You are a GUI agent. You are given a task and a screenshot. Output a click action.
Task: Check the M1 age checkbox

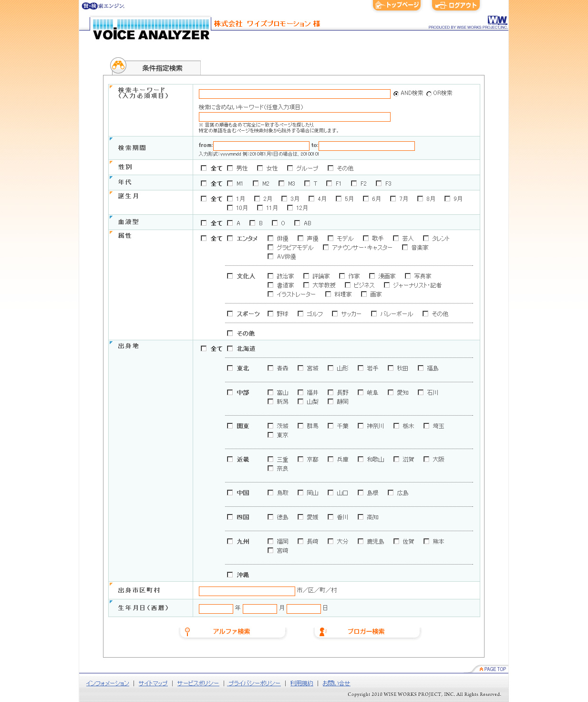point(230,183)
